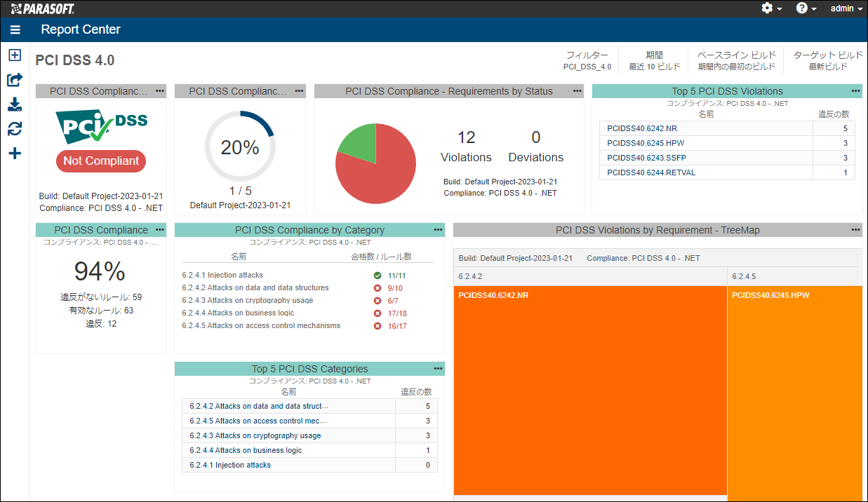Click the 20% compliance gauge
868x502 pixels.
coord(240,146)
